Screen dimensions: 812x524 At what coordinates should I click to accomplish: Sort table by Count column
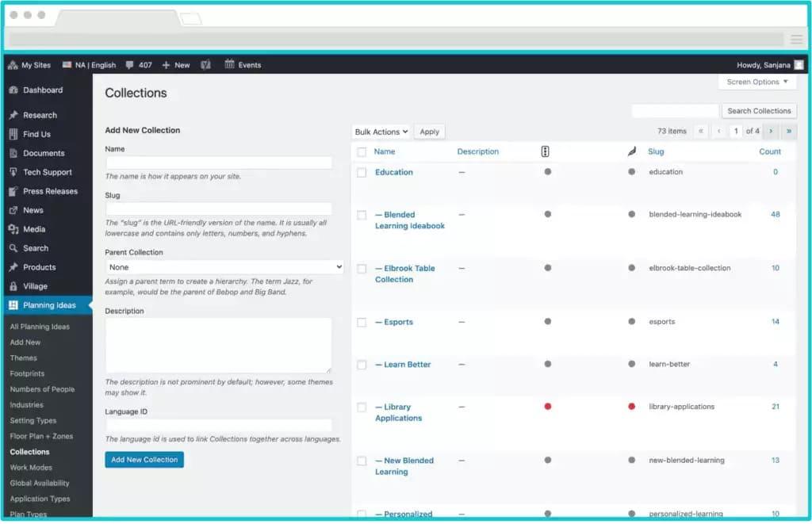[770, 151]
